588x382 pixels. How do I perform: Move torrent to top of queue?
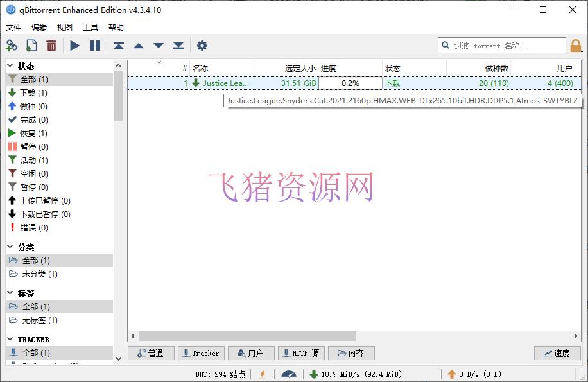pos(119,46)
